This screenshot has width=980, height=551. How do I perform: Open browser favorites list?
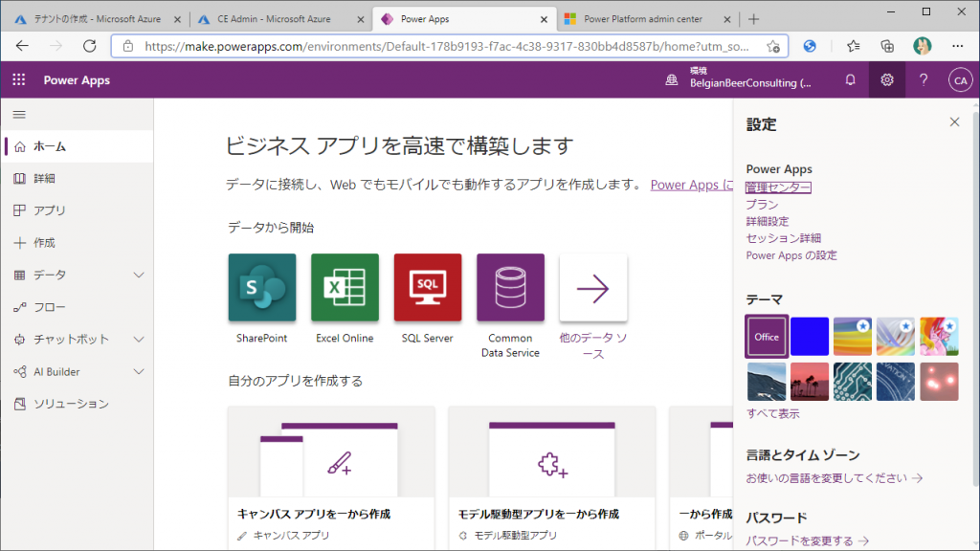click(853, 46)
